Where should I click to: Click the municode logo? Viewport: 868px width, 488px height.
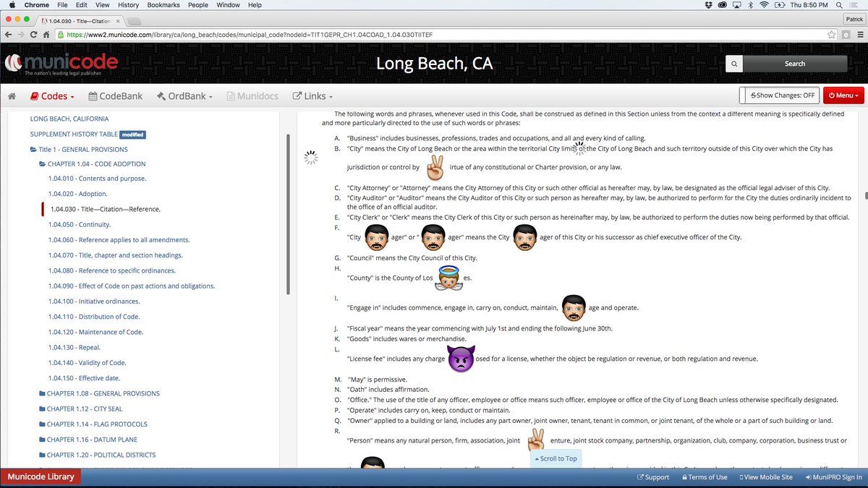(61, 64)
